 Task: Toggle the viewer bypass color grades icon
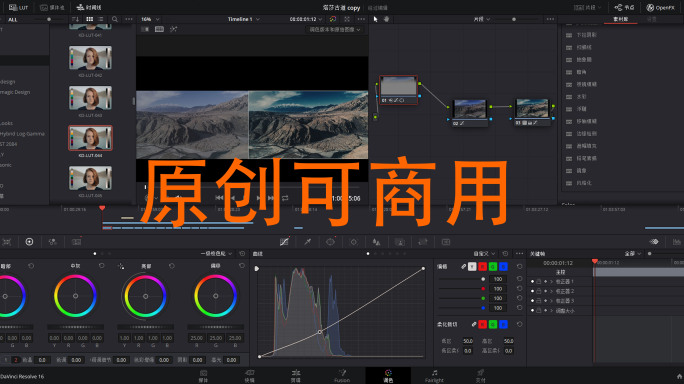(x=333, y=19)
